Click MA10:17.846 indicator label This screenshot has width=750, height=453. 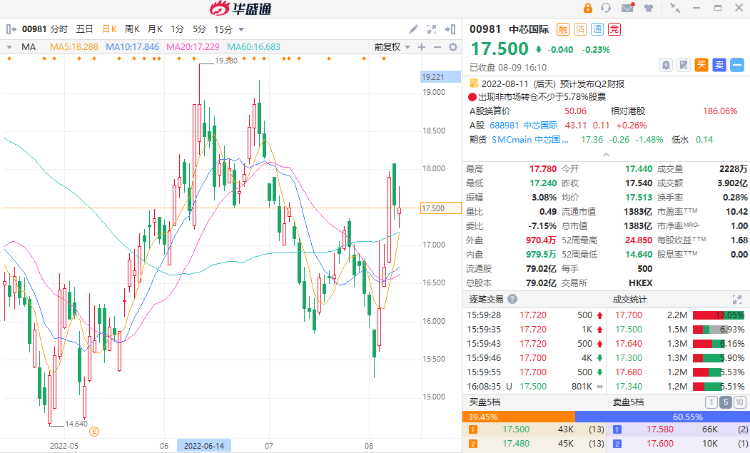click(x=132, y=47)
